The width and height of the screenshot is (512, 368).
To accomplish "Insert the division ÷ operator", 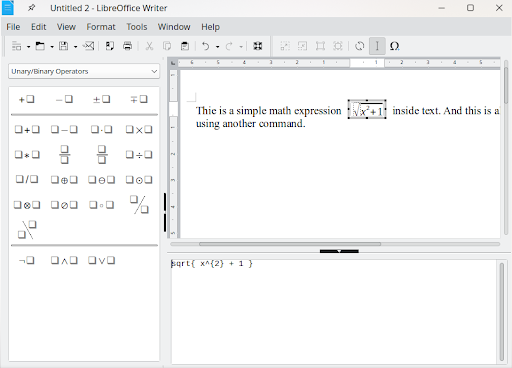I will (x=139, y=155).
